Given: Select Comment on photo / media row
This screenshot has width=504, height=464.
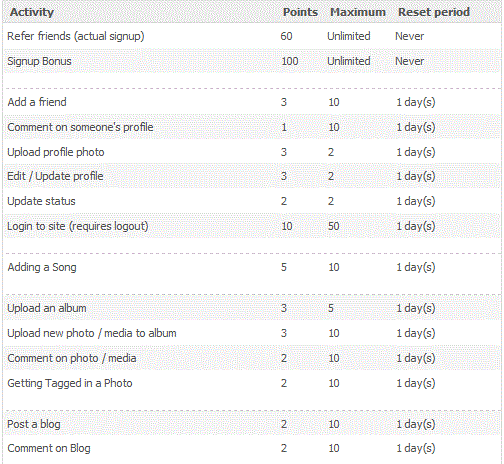Looking at the screenshot, I should [x=252, y=358].
